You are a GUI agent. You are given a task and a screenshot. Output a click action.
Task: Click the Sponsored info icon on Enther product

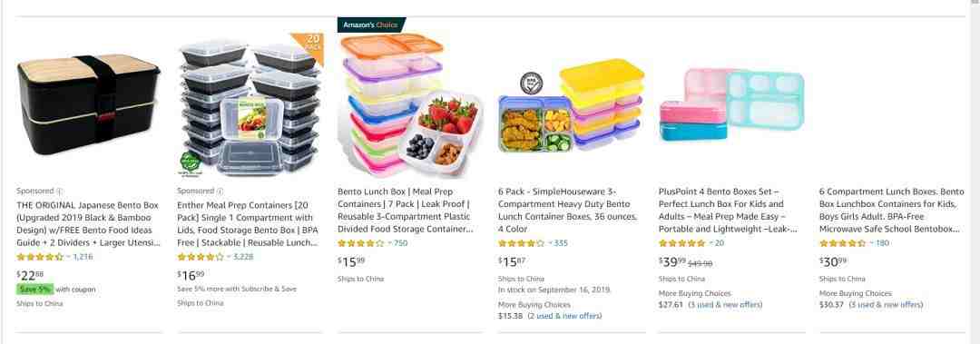[220, 191]
